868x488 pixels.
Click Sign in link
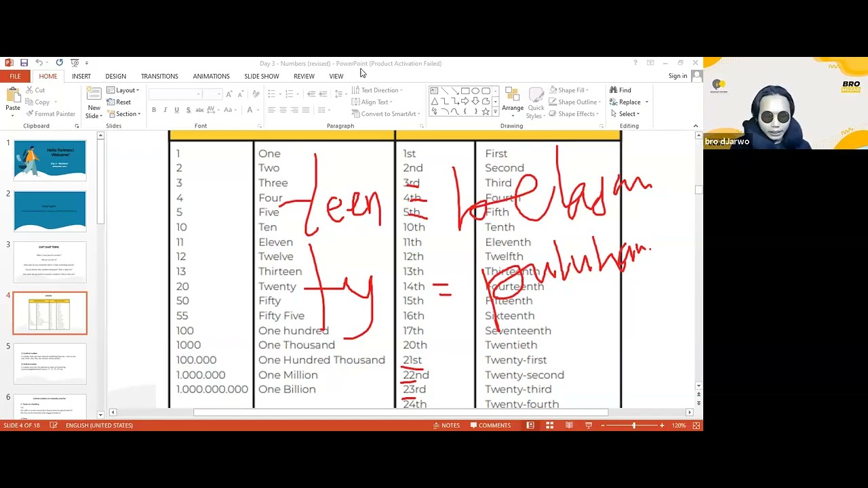[677, 76]
